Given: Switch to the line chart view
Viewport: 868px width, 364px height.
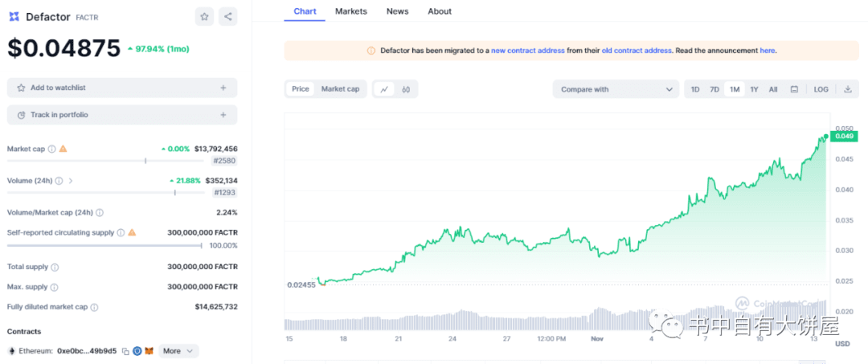Looking at the screenshot, I should [x=385, y=89].
